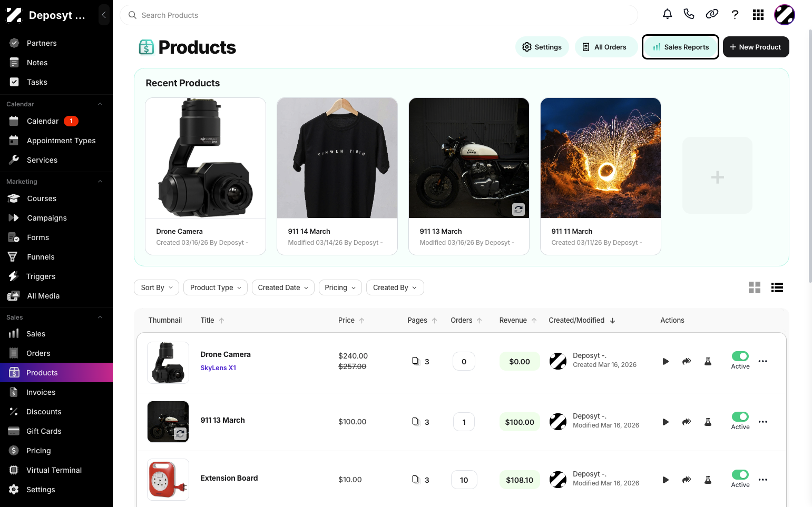812x507 pixels.
Task: Click play icon for Drone Camera row
Action: pyautogui.click(x=666, y=361)
